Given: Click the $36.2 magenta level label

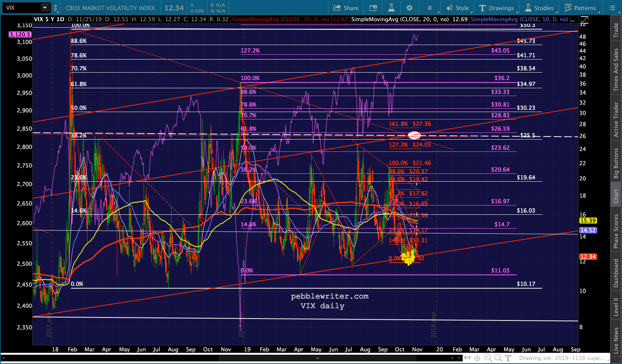Looking at the screenshot, I should coord(502,78).
